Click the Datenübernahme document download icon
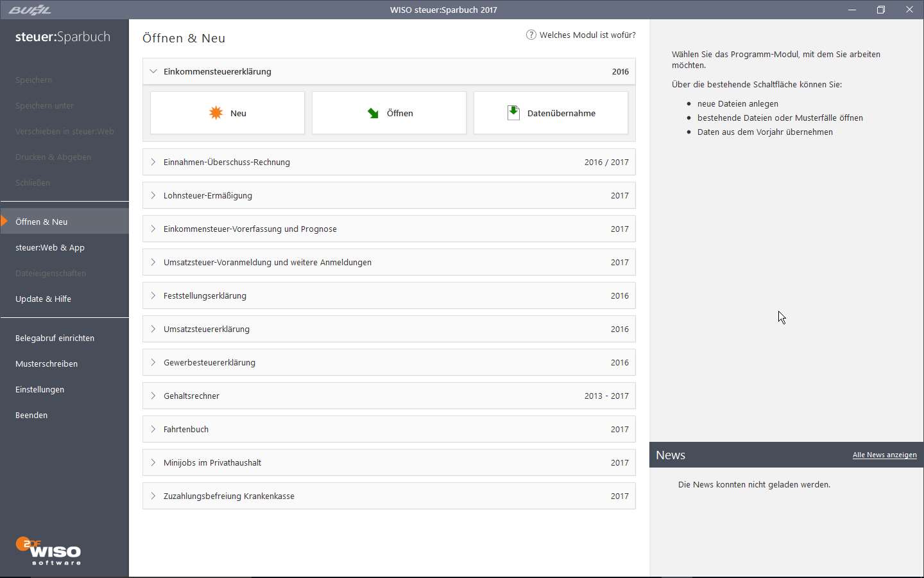 [x=513, y=113]
